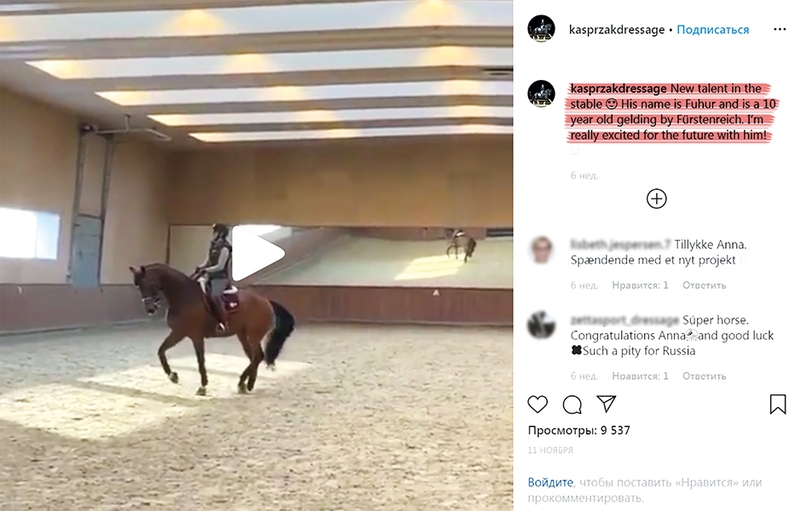The height and width of the screenshot is (511, 800).
Task: Open three-dot more options menu
Action: (780, 29)
